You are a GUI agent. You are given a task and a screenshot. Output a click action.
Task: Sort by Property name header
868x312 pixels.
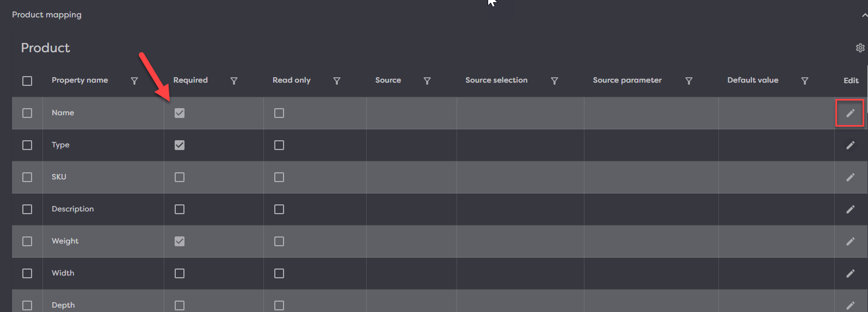click(x=79, y=80)
